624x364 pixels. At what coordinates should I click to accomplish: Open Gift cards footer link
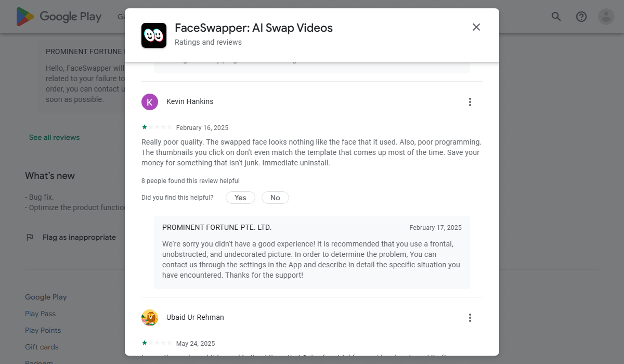tap(42, 347)
